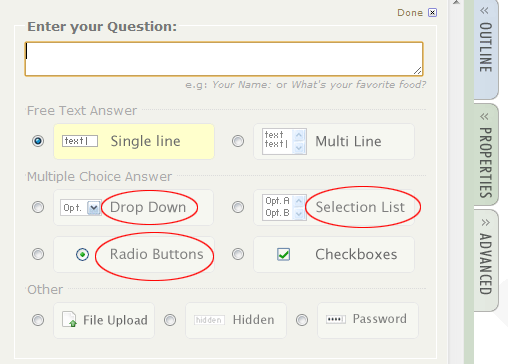Screen dimensions: 508x364
Task: Select the Checkboxes answer type radio button
Action: pyautogui.click(x=238, y=254)
